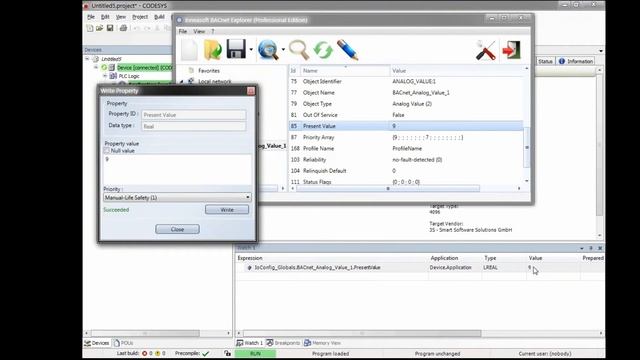640x360 pixels.
Task: Click the Save icon in CODESYS toolbar
Action: tap(110, 28)
